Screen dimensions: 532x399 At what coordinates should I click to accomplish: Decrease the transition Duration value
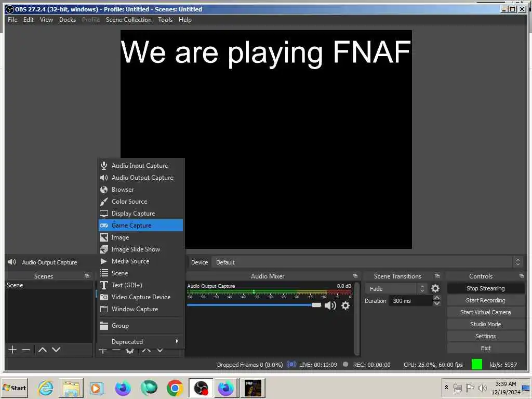tap(437, 303)
